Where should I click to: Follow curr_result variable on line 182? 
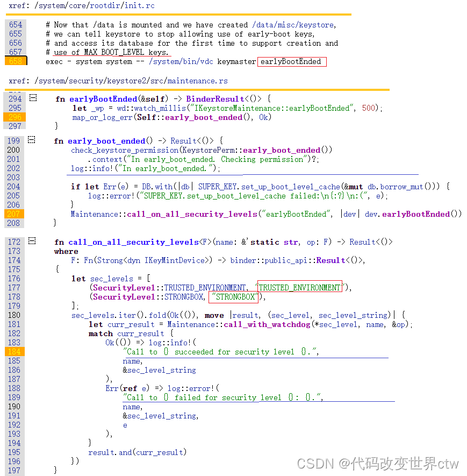click(x=140, y=333)
